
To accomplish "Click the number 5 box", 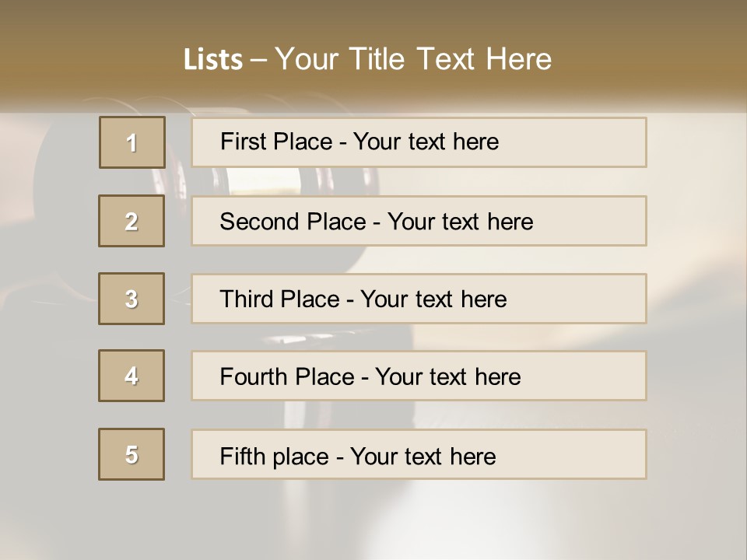I will click(132, 454).
